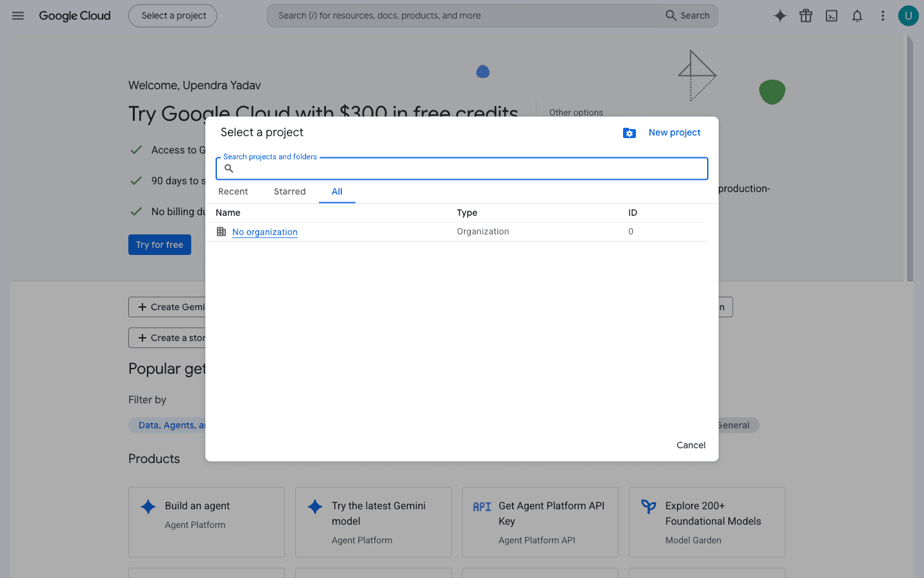Click the page vertical scrollbar
This screenshot has width=924, height=578.
tap(909, 159)
